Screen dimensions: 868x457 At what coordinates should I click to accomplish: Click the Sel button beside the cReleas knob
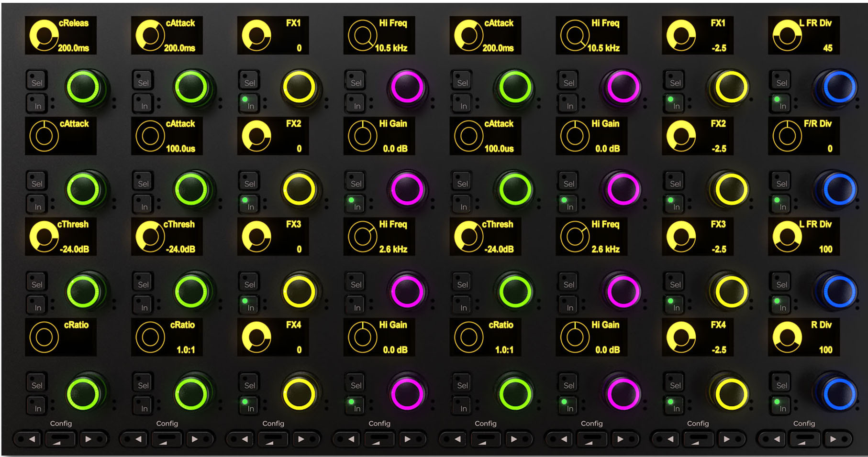tap(36, 80)
